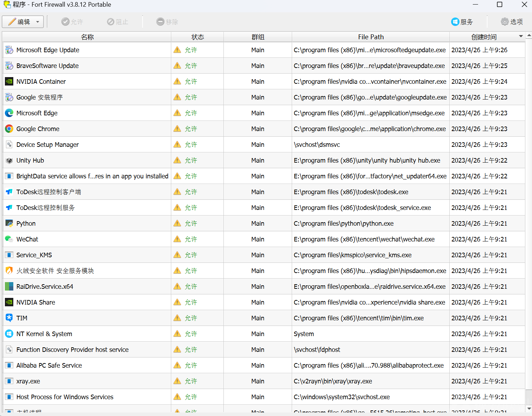Select the TIM name text

[22, 318]
